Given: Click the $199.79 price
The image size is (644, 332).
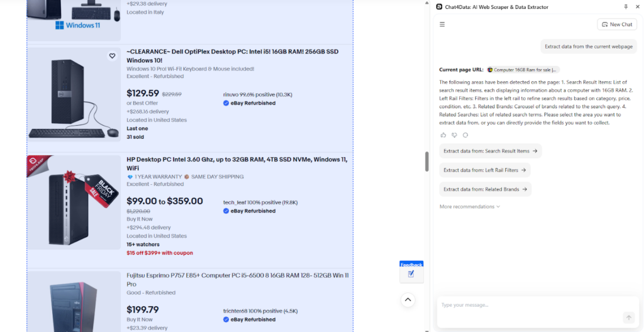Looking at the screenshot, I should pos(143,309).
